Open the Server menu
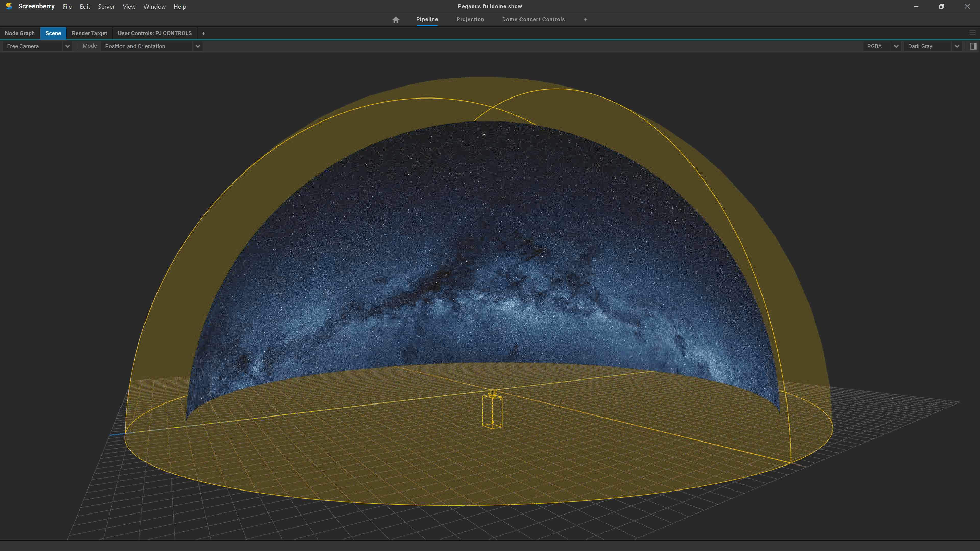980x551 pixels. (106, 6)
